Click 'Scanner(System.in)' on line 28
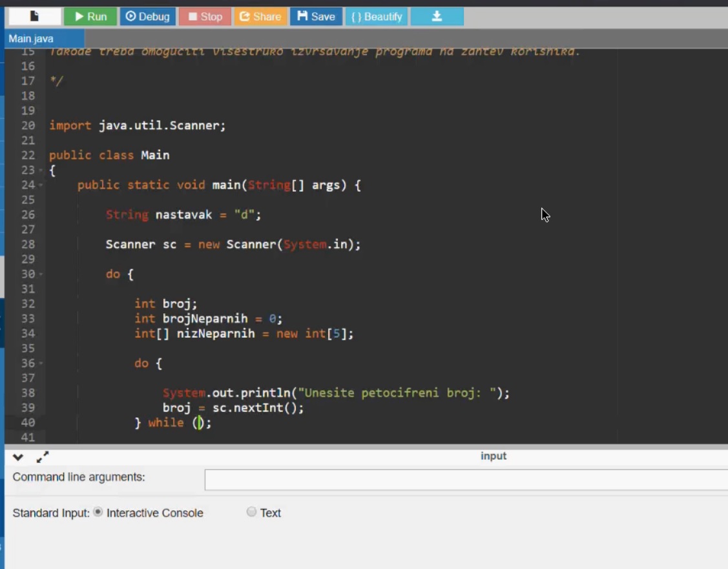This screenshot has width=728, height=569. [290, 245]
